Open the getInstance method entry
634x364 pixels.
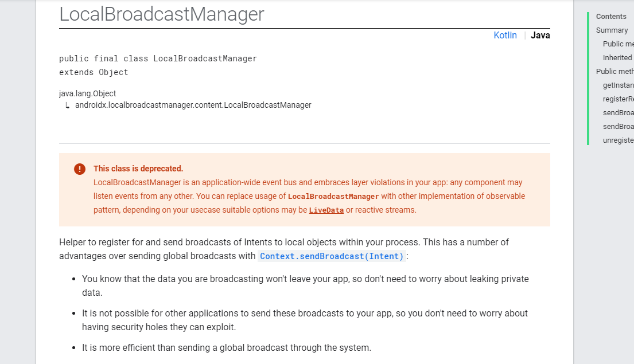tap(618, 85)
